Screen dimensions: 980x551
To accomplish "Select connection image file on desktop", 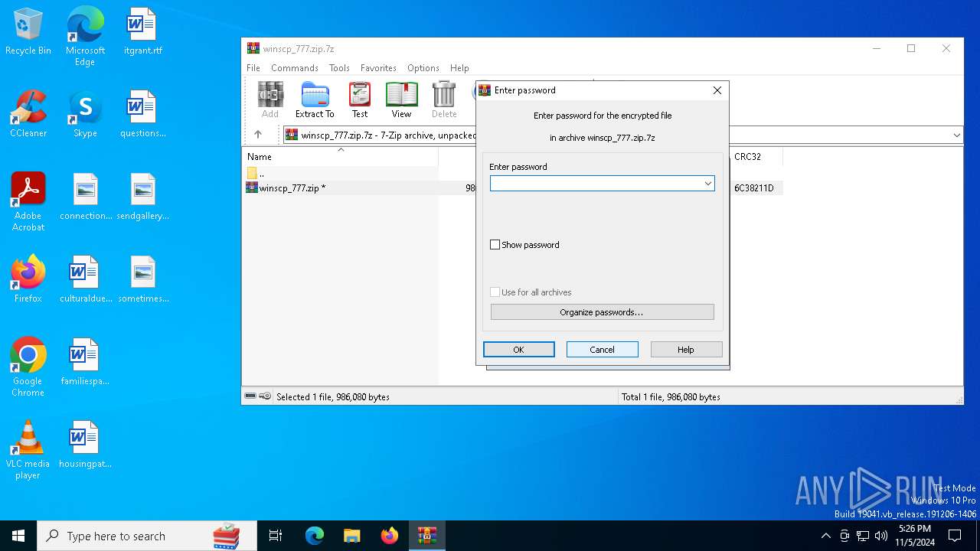I will 86,197.
